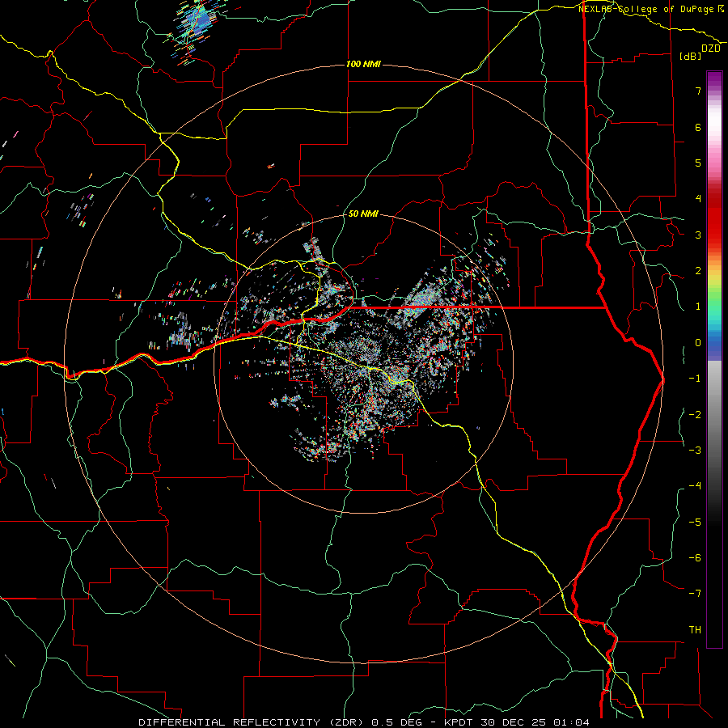Click the positive "4" scale value
This screenshot has height=728, width=728.
(698, 199)
